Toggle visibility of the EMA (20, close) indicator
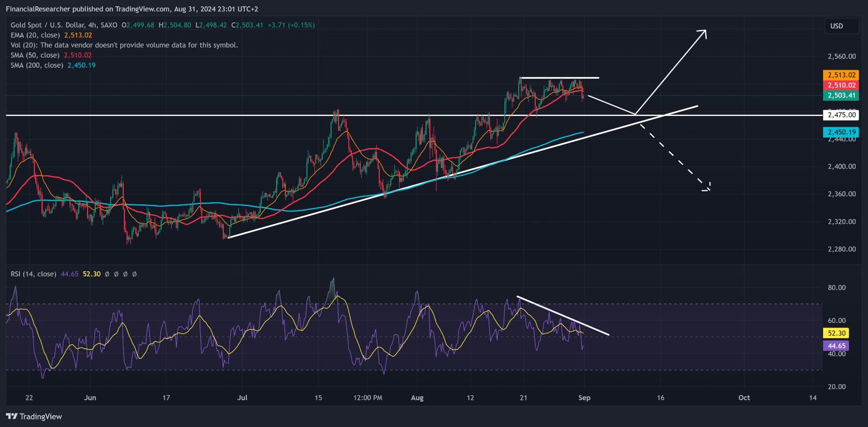Image resolution: width=868 pixels, height=427 pixels. coord(35,35)
